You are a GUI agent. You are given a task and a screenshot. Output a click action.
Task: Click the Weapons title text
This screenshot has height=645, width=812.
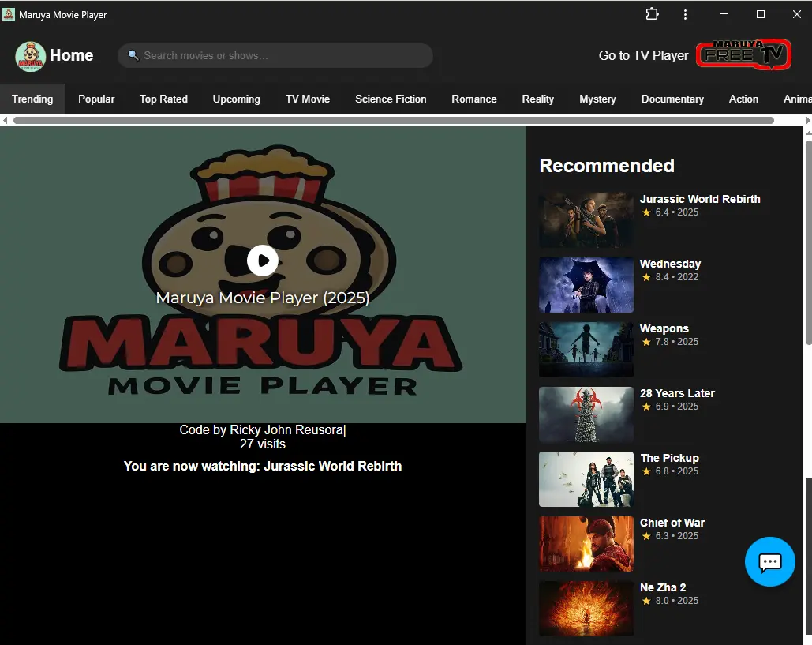(664, 328)
